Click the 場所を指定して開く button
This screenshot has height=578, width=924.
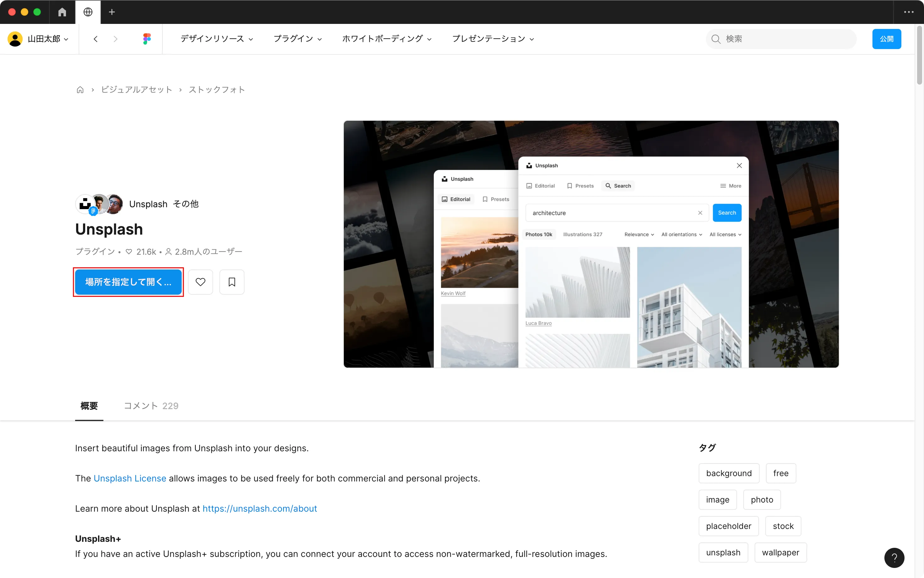pyautogui.click(x=128, y=282)
